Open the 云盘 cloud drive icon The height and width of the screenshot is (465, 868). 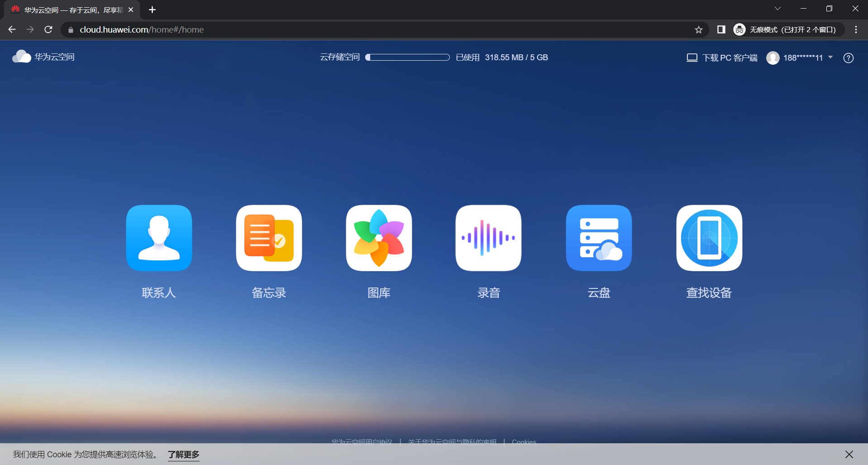(599, 238)
